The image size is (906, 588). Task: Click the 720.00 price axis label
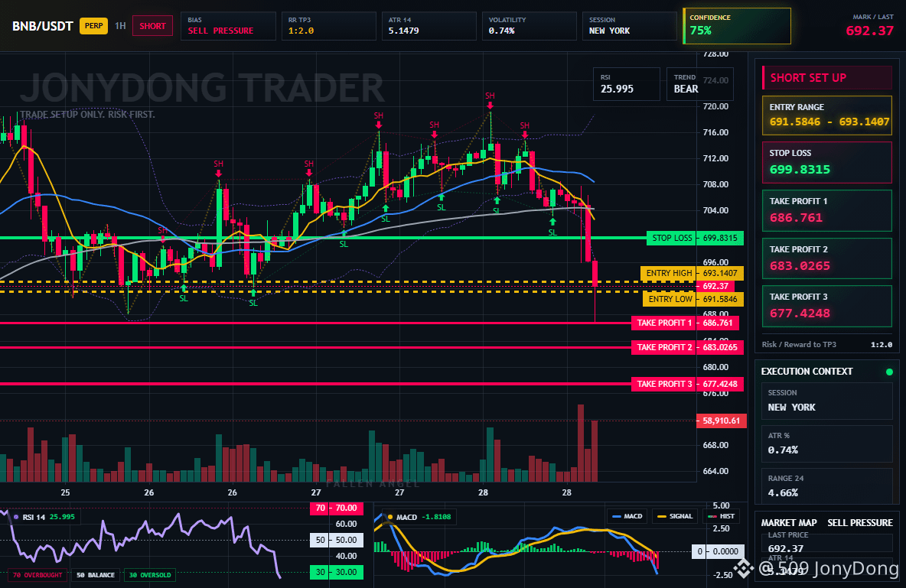(x=715, y=107)
